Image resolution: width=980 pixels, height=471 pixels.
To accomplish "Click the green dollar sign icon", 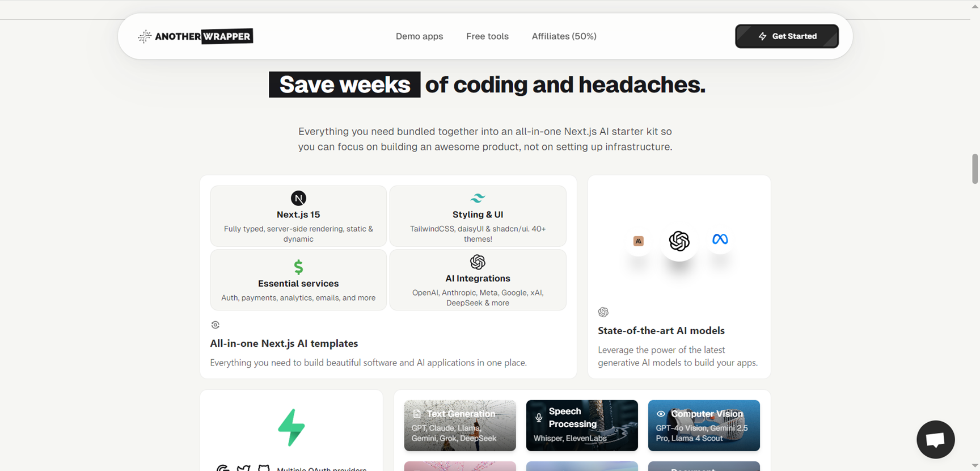I will [x=298, y=267].
